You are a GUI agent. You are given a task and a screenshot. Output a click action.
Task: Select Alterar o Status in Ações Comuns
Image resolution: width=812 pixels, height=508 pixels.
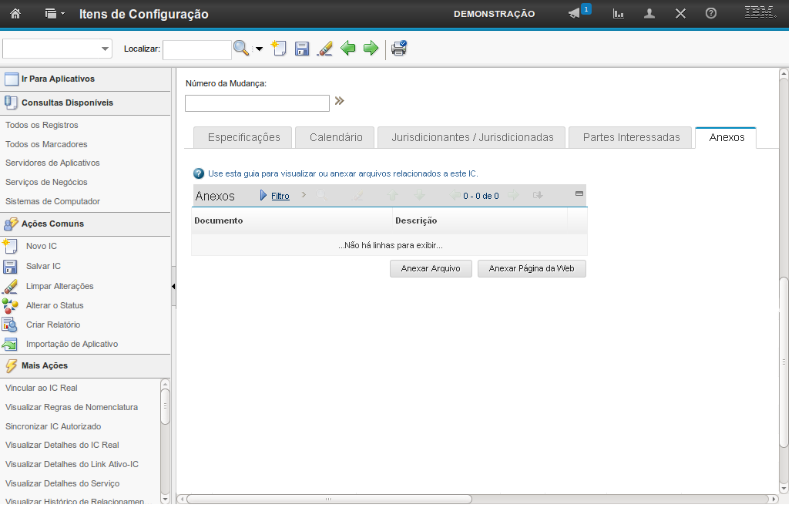point(55,305)
